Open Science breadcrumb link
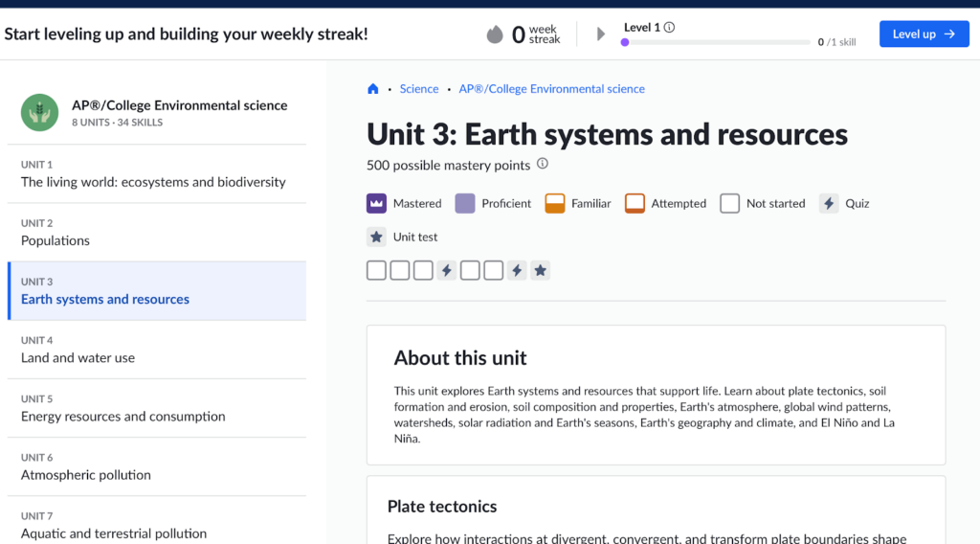980x544 pixels. point(419,89)
